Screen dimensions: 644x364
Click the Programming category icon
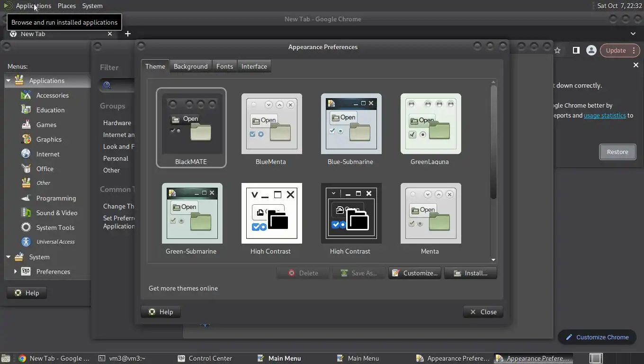[26, 198]
